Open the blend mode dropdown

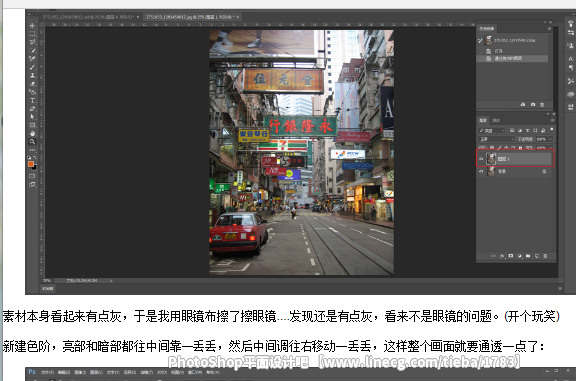click(496, 139)
